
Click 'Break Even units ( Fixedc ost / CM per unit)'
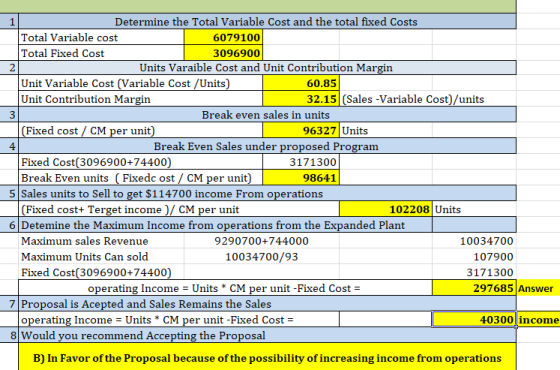pos(141,178)
